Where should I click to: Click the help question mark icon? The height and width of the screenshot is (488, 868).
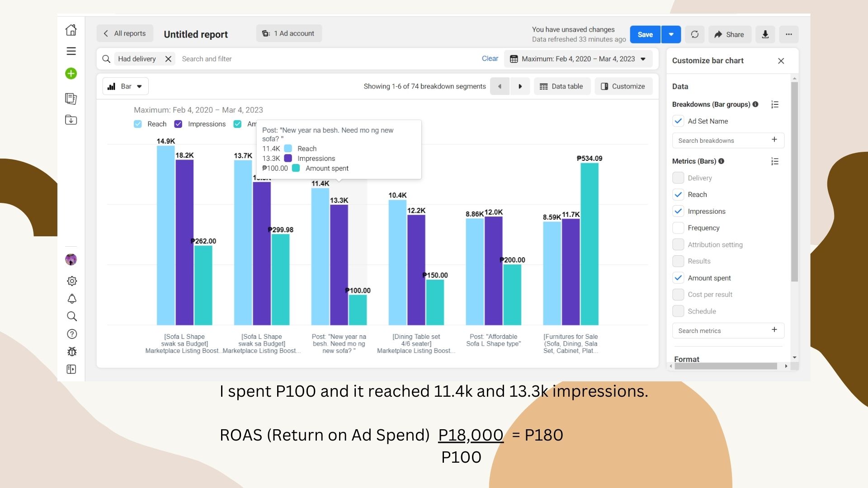tap(71, 334)
